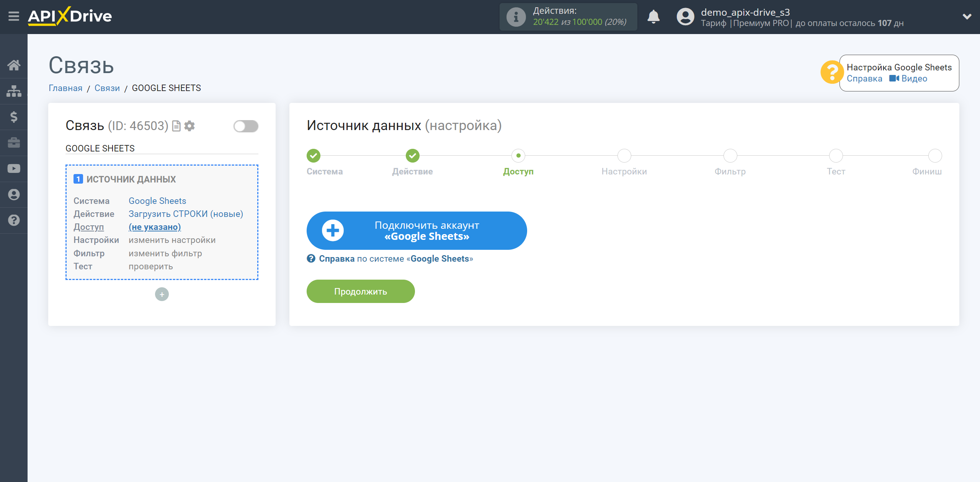Screen dimensions: 980x482
Task: Click the actions usage counter 20'422
Action: [546, 22]
